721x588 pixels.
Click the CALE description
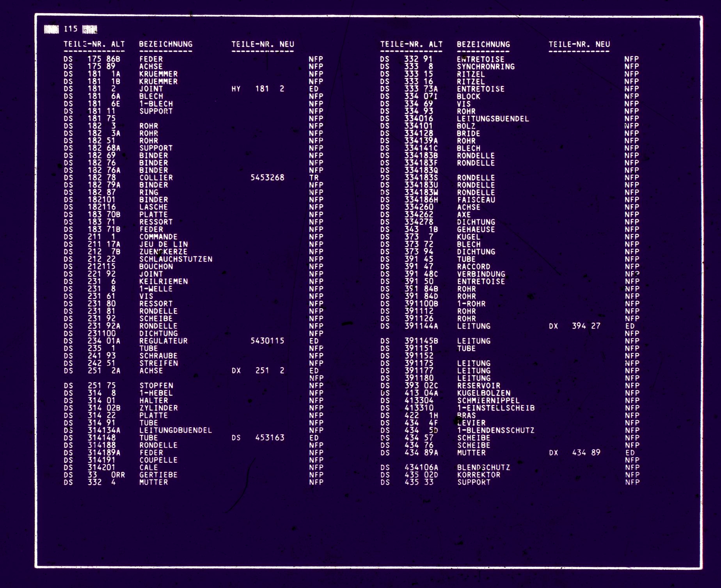click(149, 467)
